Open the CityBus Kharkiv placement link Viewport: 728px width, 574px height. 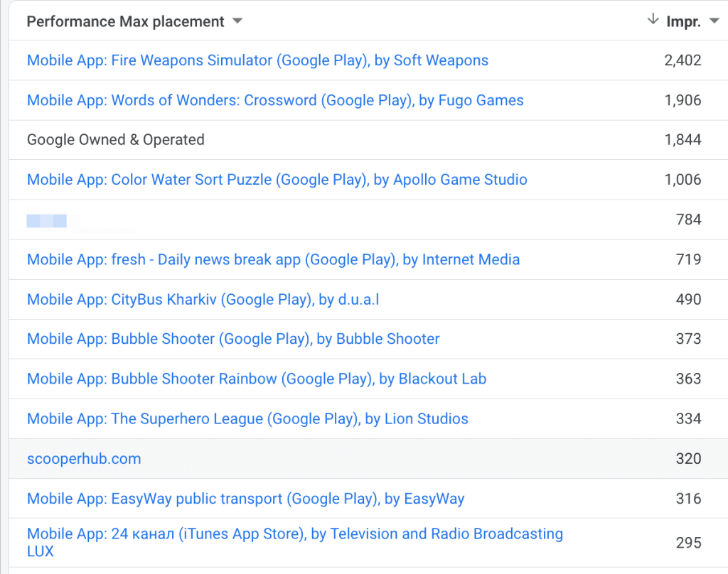[203, 299]
